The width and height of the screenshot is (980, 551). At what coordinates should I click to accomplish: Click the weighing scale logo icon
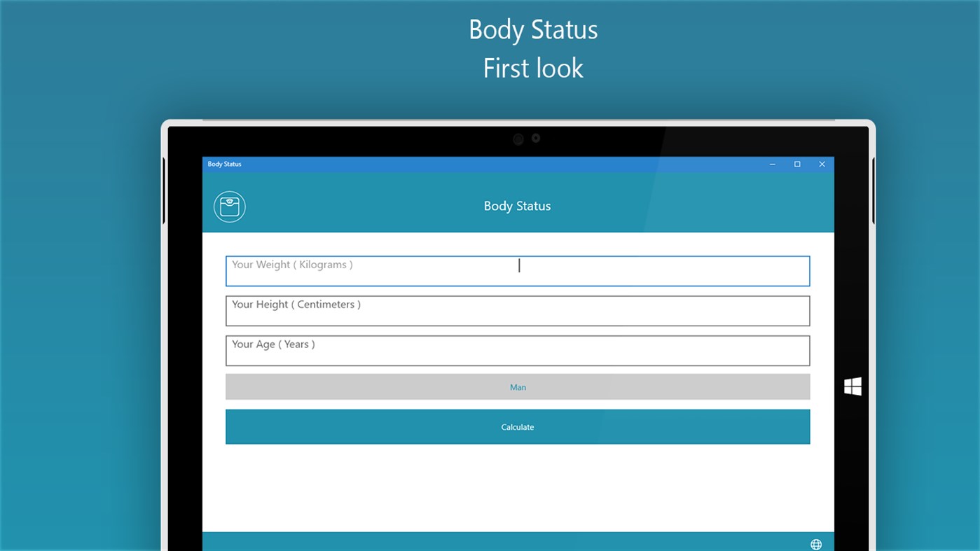(230, 207)
